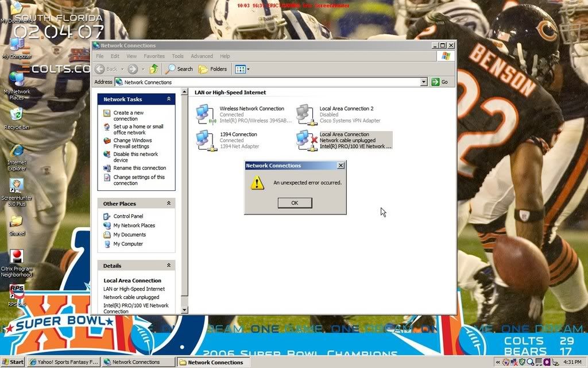Select the Local Area Connection 2 icon
This screenshot has width=588, height=368.
point(307,114)
